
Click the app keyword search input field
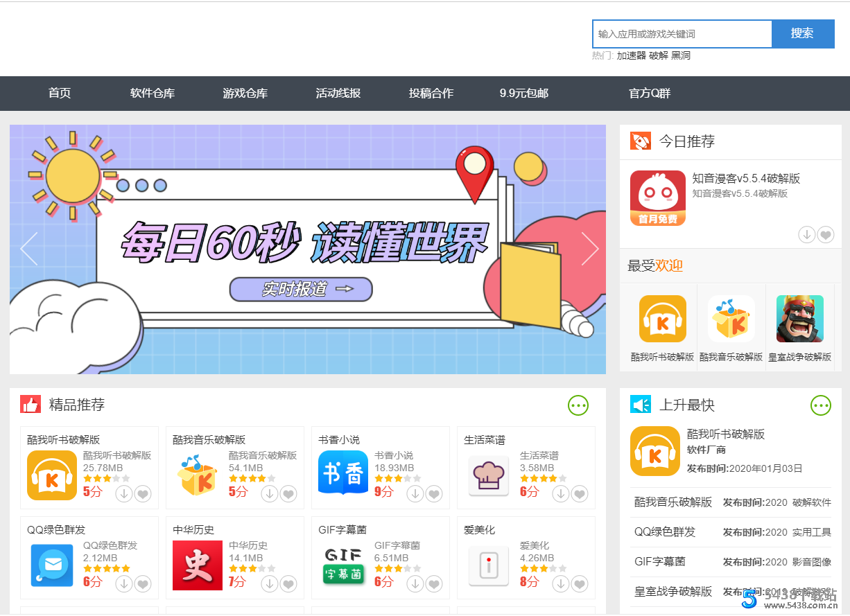click(682, 34)
